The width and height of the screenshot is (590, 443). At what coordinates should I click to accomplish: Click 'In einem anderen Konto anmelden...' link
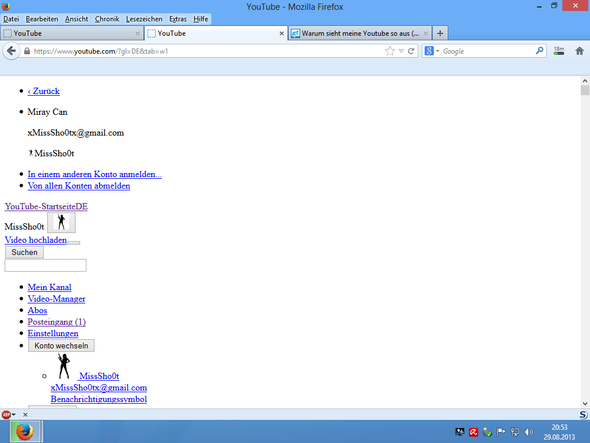pos(94,174)
